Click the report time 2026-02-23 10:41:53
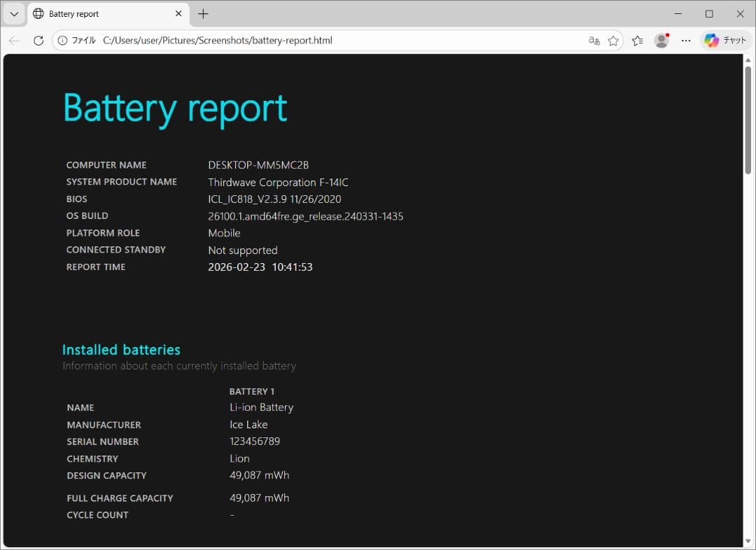The height and width of the screenshot is (550, 756). click(x=260, y=267)
